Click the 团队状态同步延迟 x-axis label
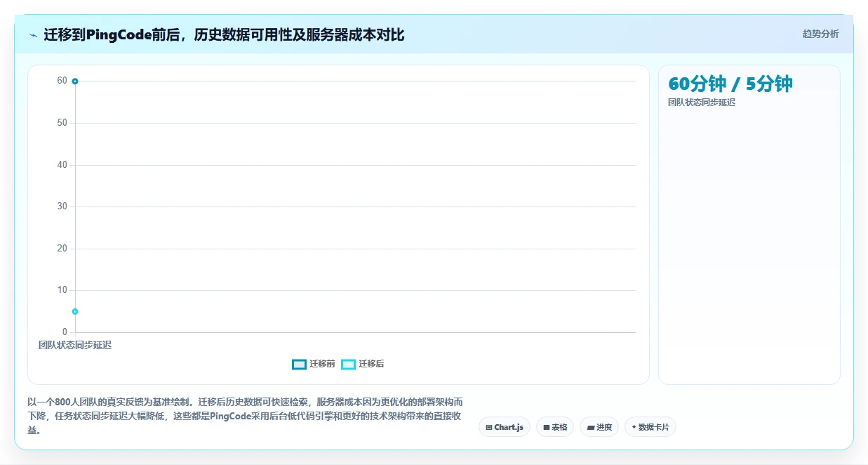 point(75,345)
